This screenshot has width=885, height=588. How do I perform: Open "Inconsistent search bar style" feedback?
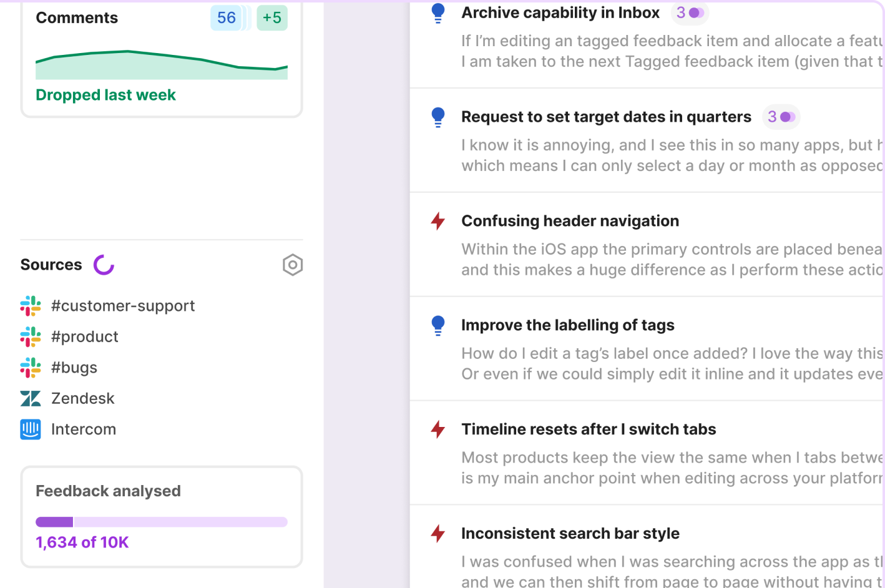tap(570, 534)
